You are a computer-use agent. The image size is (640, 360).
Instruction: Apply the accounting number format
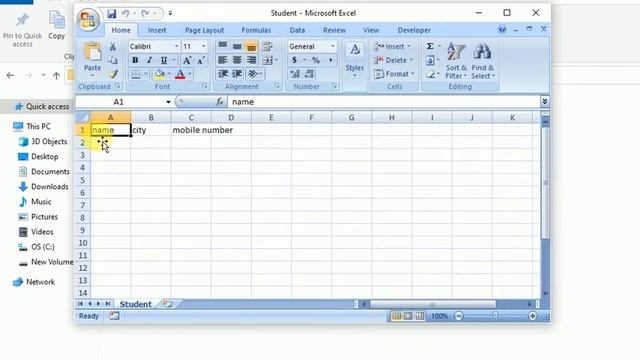(294, 60)
